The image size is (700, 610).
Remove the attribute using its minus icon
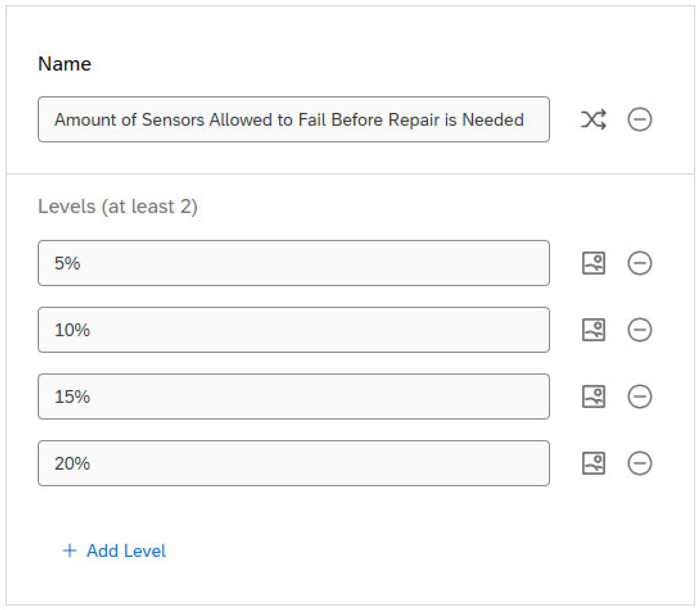[639, 119]
